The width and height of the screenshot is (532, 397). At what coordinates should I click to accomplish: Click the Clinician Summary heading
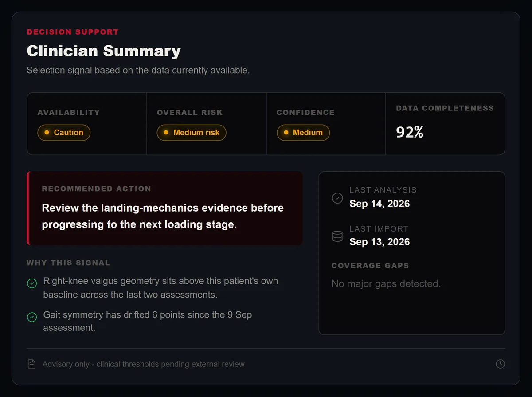coord(104,51)
